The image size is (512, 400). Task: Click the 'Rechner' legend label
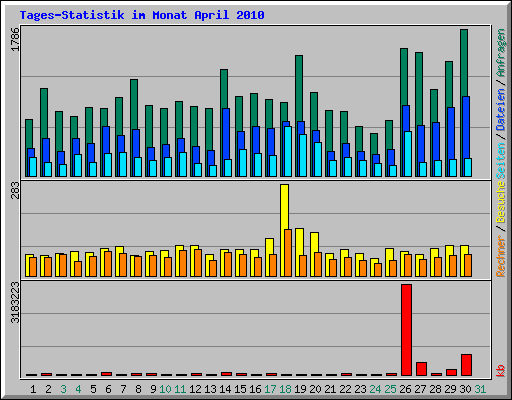[501, 256]
